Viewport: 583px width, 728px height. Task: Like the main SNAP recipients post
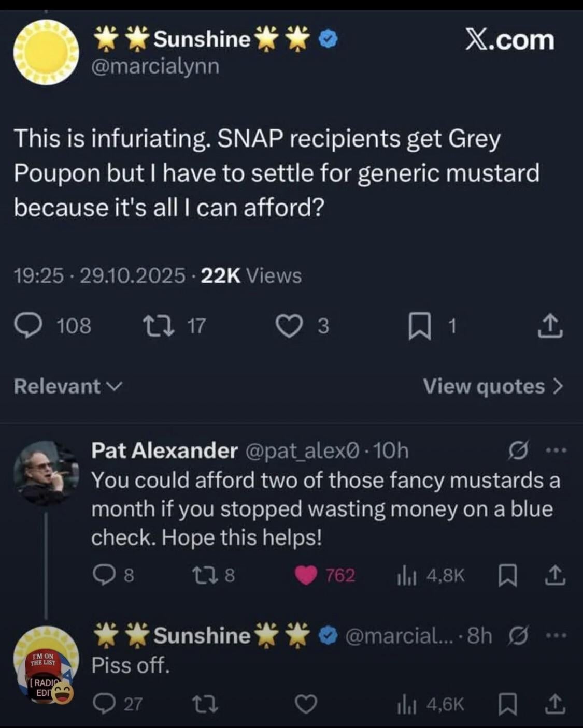[x=289, y=326]
